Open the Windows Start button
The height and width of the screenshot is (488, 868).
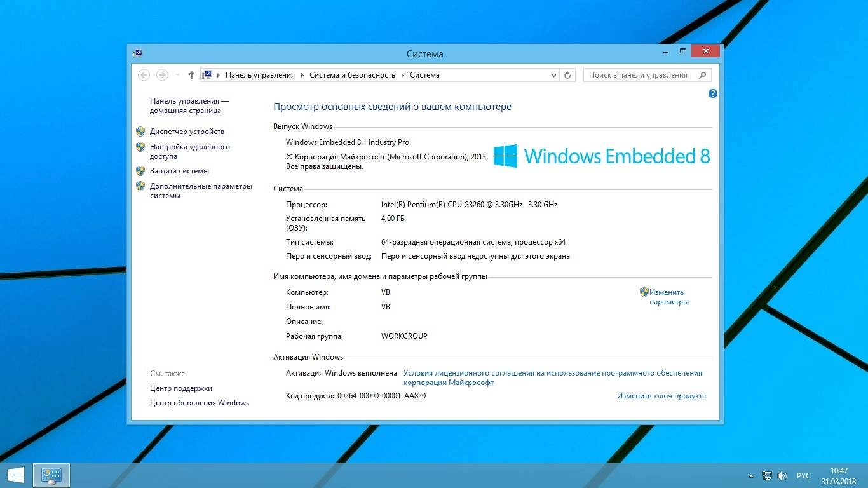point(15,475)
